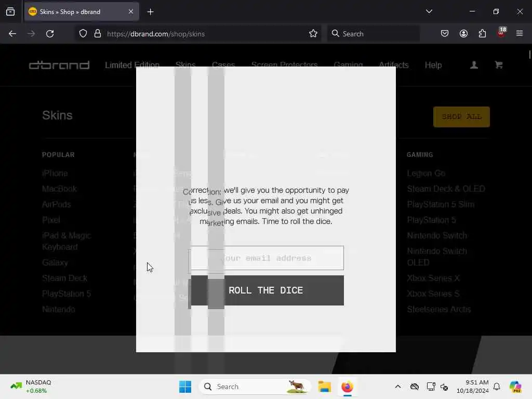The width and height of the screenshot is (532, 399).
Task: Go back to previous page
Action: [12, 34]
